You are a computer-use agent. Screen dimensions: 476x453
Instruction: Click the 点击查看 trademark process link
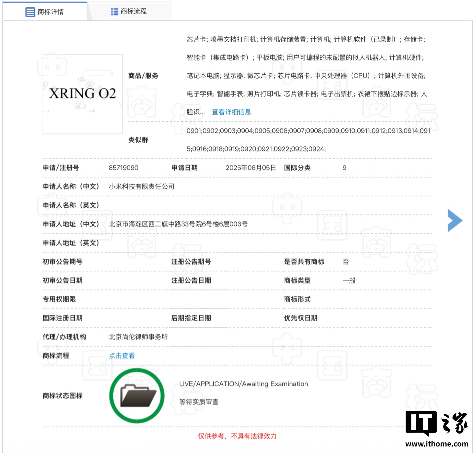pos(122,356)
